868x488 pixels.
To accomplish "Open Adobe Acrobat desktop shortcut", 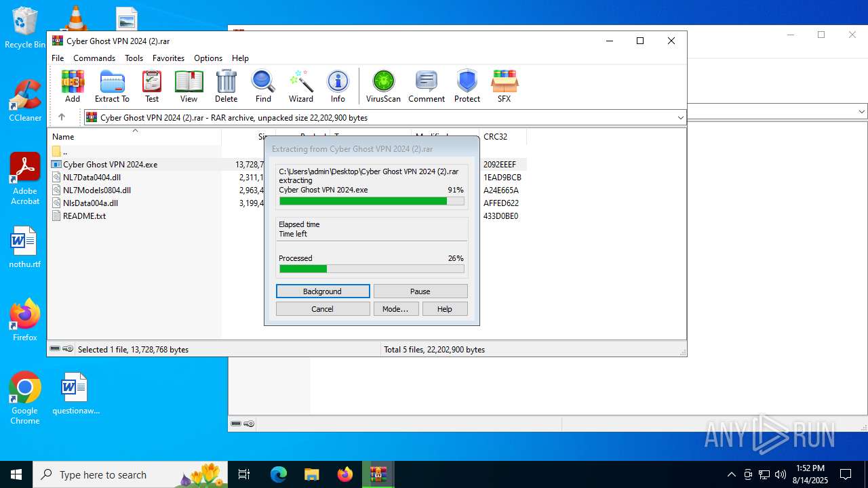I will [x=25, y=179].
